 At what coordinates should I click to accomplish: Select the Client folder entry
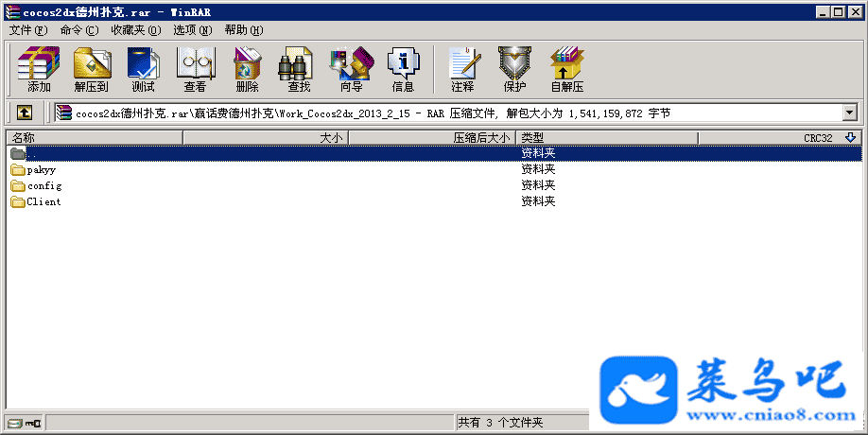point(43,201)
